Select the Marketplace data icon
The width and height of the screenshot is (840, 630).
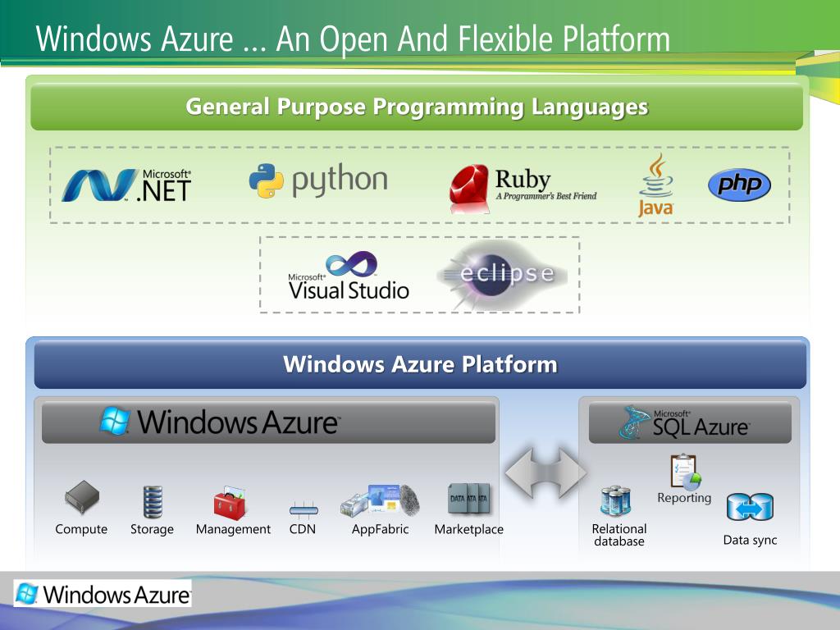[x=468, y=498]
